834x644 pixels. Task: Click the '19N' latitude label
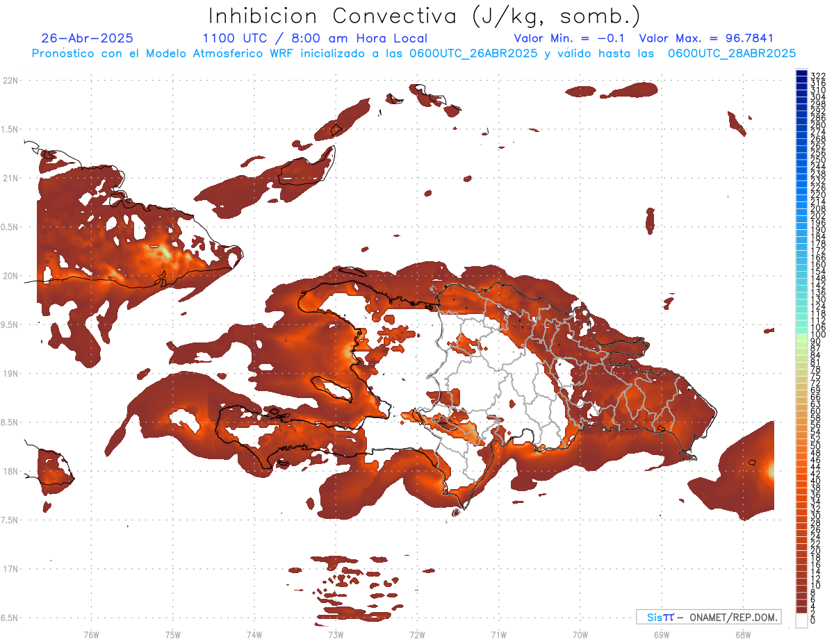(x=10, y=373)
